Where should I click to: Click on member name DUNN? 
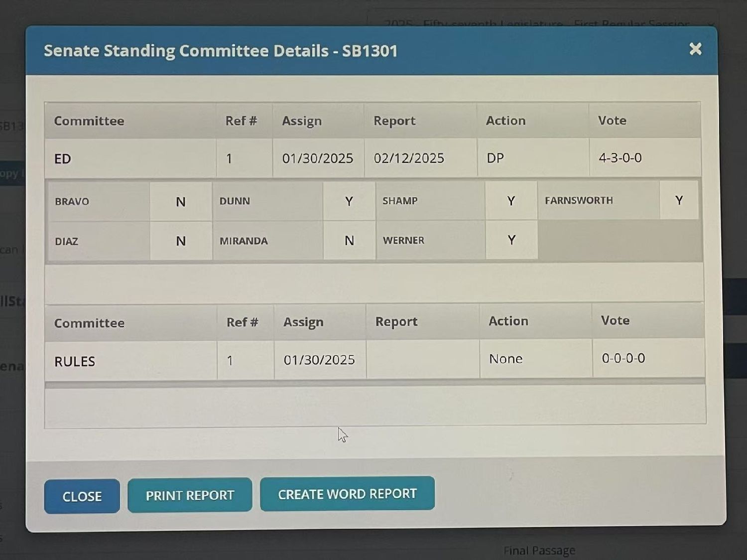(235, 201)
